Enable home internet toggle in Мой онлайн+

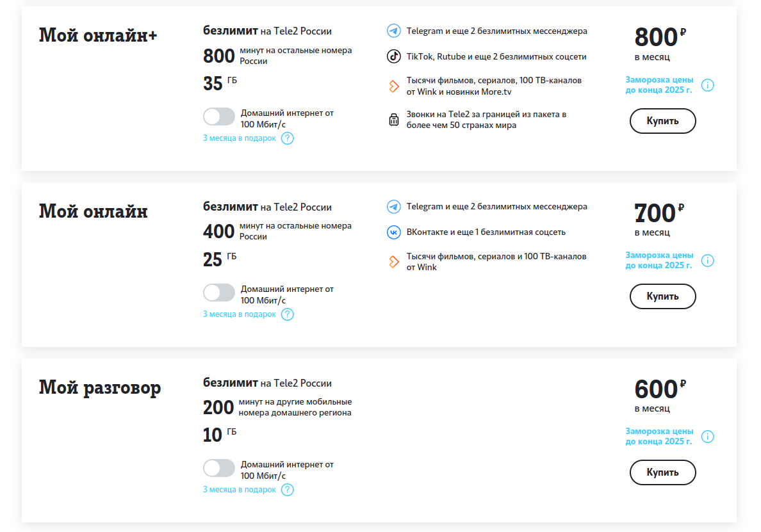coord(219,117)
